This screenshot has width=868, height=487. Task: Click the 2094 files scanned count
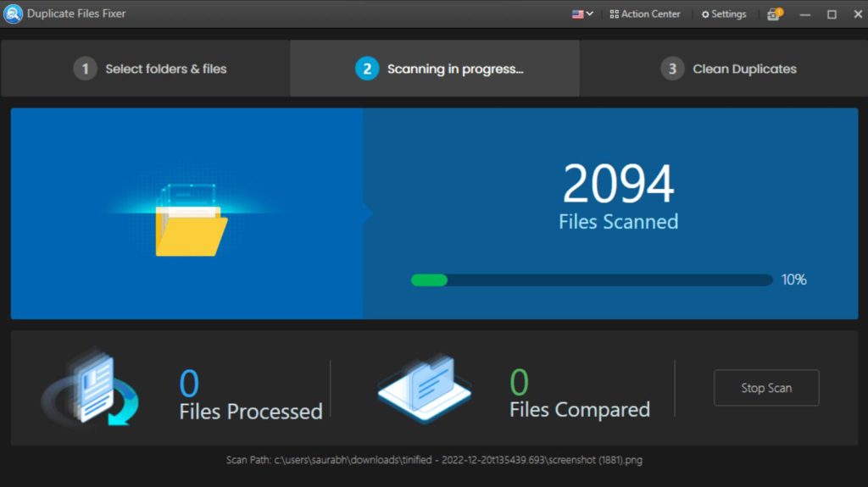click(618, 183)
